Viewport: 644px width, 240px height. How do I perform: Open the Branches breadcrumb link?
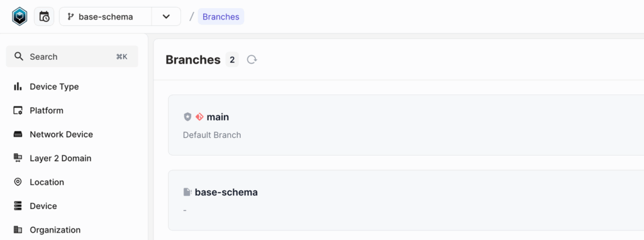point(221,17)
